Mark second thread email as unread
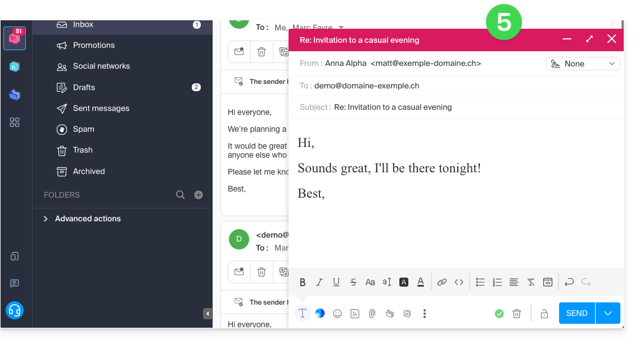 pos(239,272)
